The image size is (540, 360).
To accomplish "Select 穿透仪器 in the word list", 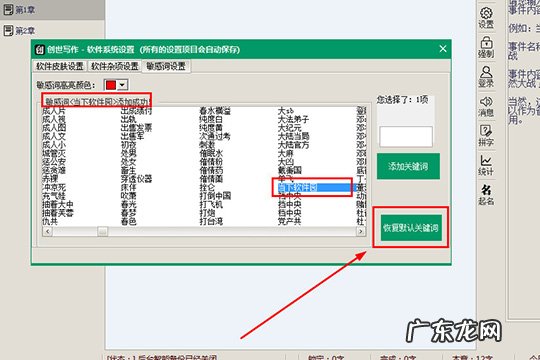I will tap(136, 179).
